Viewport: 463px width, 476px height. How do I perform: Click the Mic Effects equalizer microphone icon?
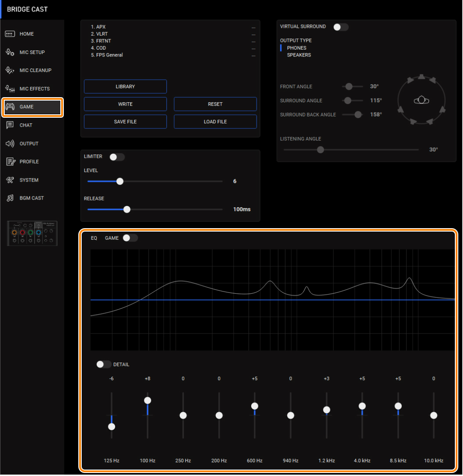coord(10,89)
